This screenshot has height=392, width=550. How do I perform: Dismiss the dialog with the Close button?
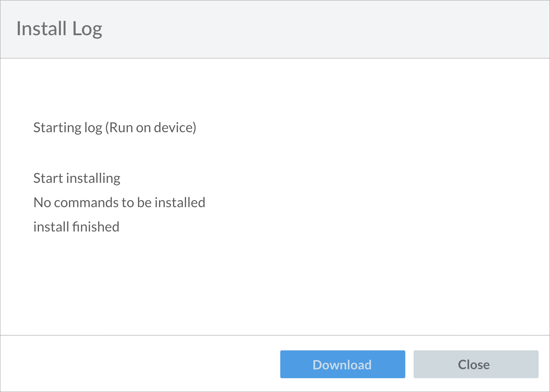[476, 364]
